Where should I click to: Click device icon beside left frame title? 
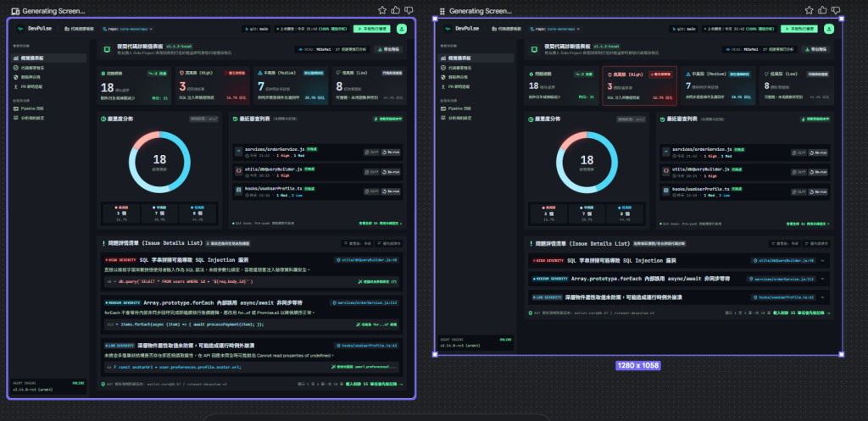pyautogui.click(x=15, y=11)
